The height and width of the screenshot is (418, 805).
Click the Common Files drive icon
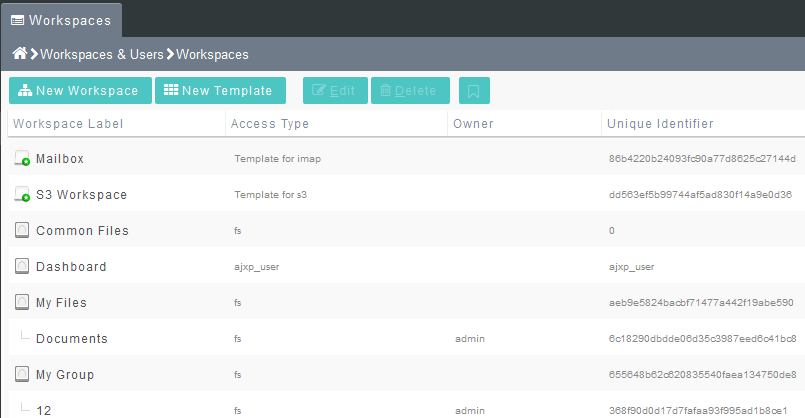coord(22,231)
